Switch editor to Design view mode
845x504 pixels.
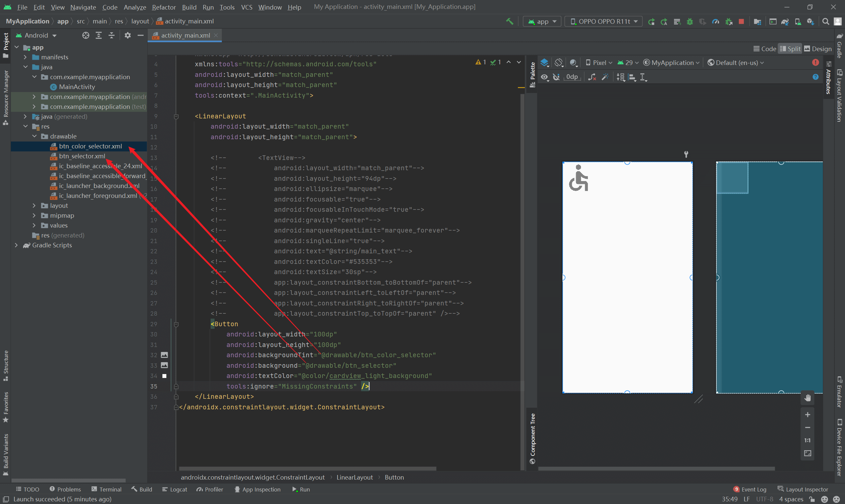818,48
